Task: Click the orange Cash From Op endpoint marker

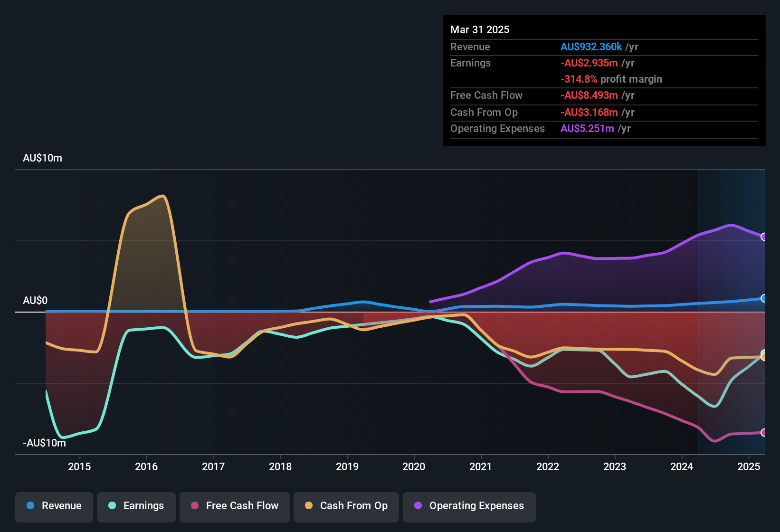Action: (x=764, y=357)
